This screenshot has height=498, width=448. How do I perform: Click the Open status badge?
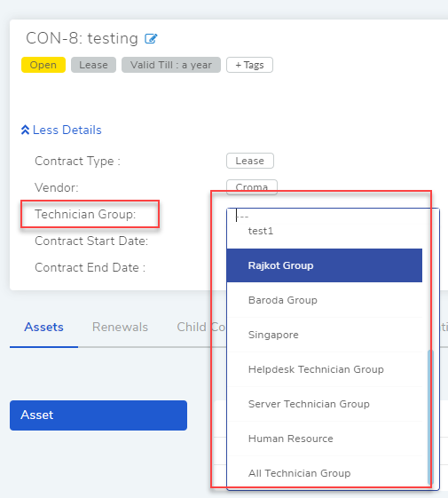tap(43, 65)
